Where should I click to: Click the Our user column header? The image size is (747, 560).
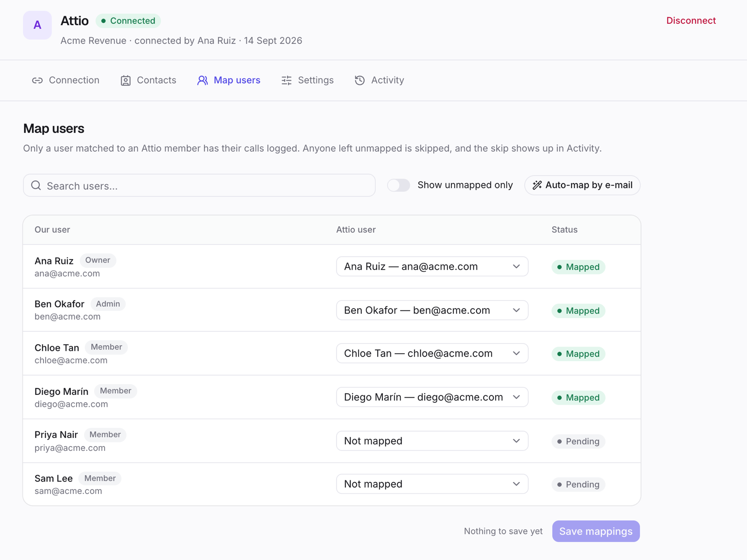pyautogui.click(x=52, y=230)
